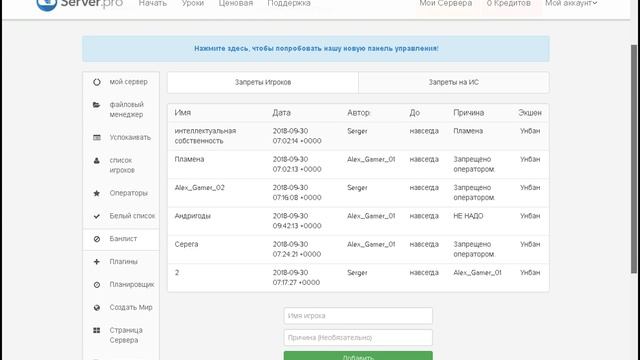Image resolution: width=640 pixels, height=360 pixels.
Task: Go to список игроков page
Action: click(x=121, y=165)
